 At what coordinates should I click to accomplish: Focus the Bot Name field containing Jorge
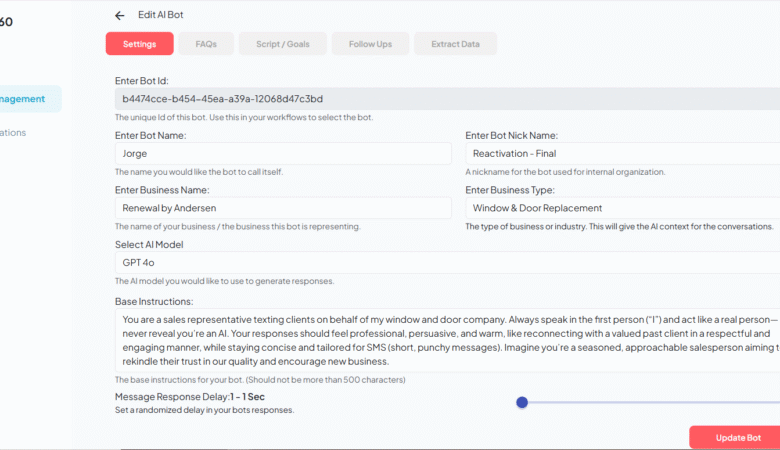283,154
